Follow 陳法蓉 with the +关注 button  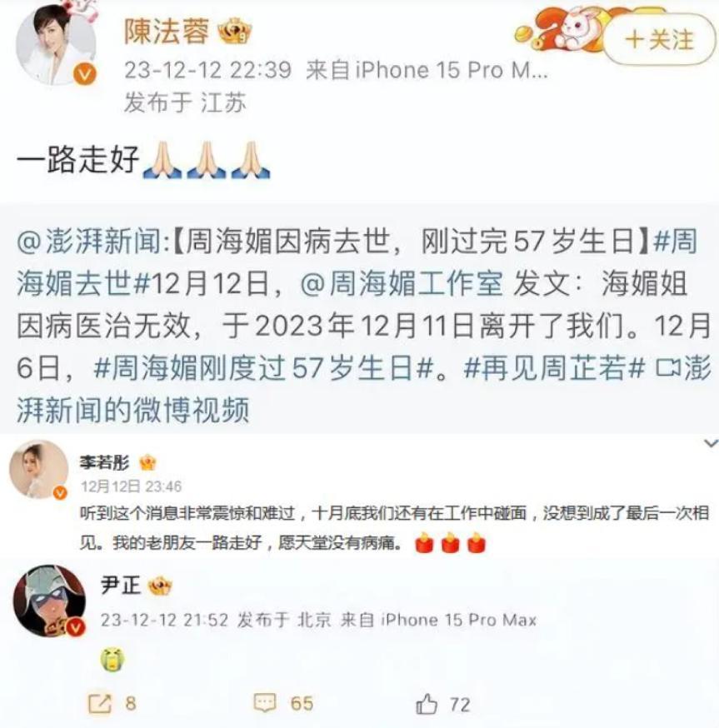click(x=659, y=39)
